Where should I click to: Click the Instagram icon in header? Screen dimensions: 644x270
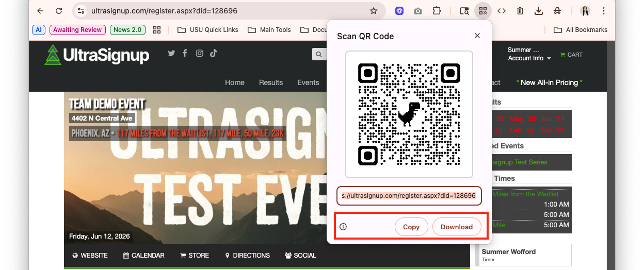coord(199,54)
